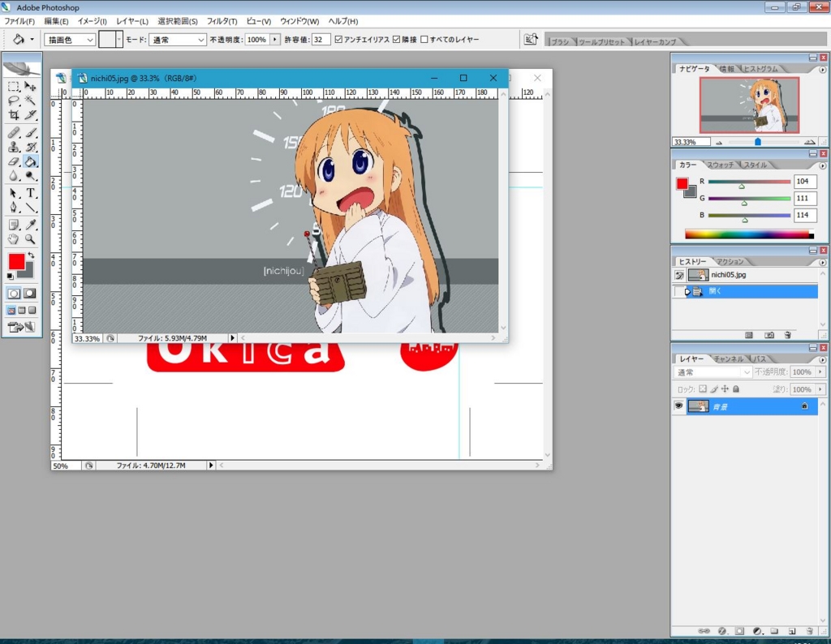
Task: Open the Filter menu
Action: click(222, 21)
